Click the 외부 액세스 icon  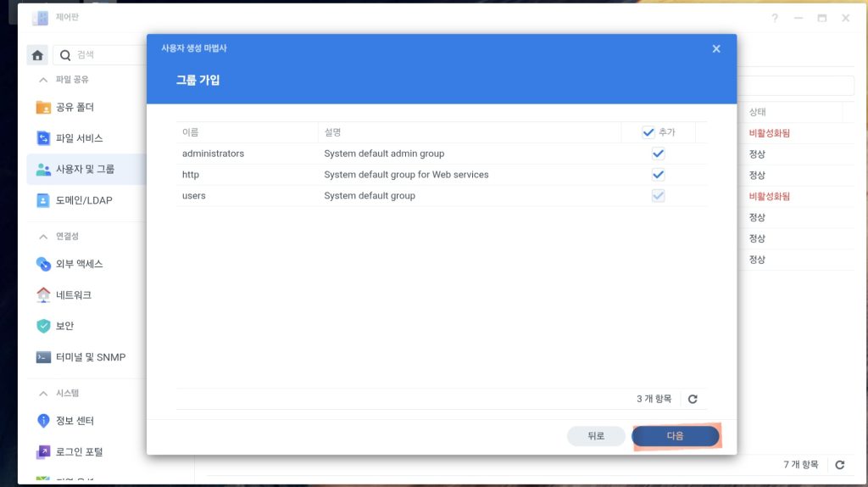point(43,264)
